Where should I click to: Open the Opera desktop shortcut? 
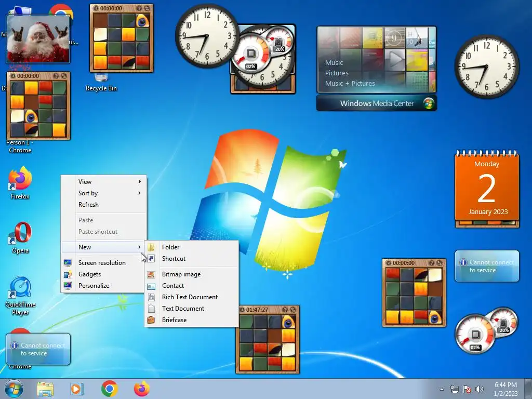click(20, 237)
